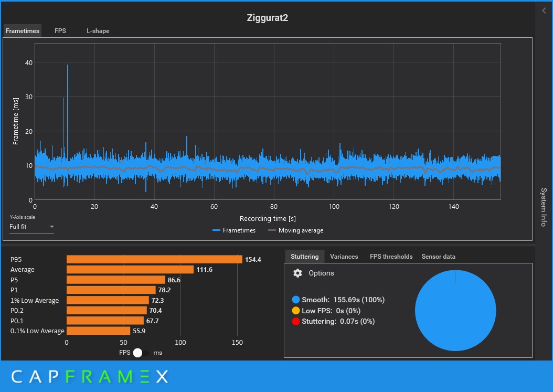Image resolution: width=553 pixels, height=392 pixels.
Task: Click the P95 bar showing 154.4
Action: (154, 259)
